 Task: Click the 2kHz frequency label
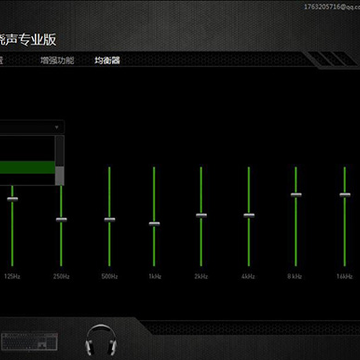(201, 277)
